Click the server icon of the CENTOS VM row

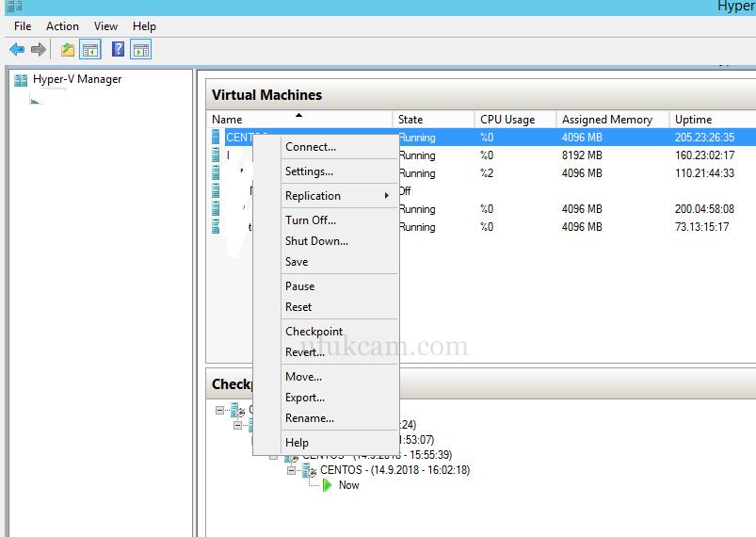[x=216, y=137]
